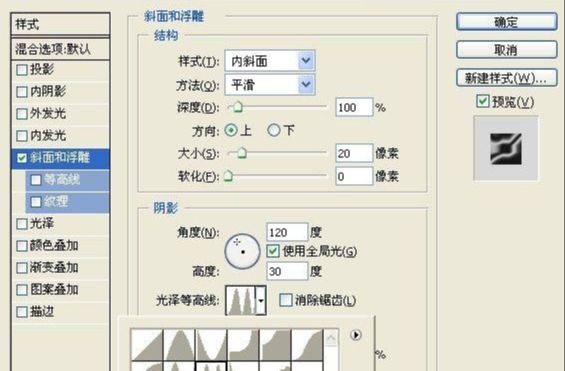Image resolution: width=565 pixels, height=371 pixels.
Task: Select the Cove-Shallow contour preset
Action: (275, 345)
